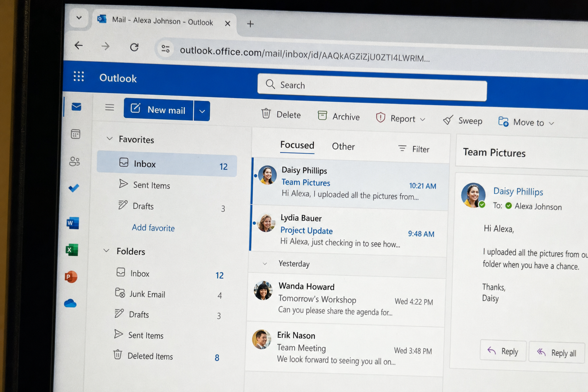Collapse the Yesterday group
The width and height of the screenshot is (588, 392).
265,263
